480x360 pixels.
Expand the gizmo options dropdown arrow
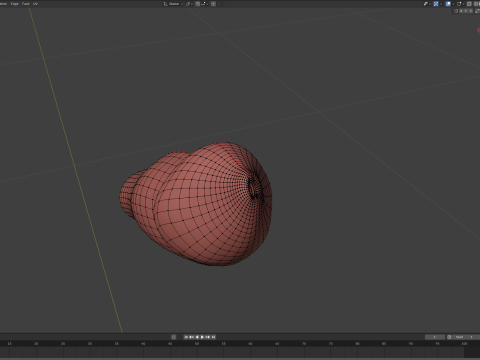[x=441, y=4]
